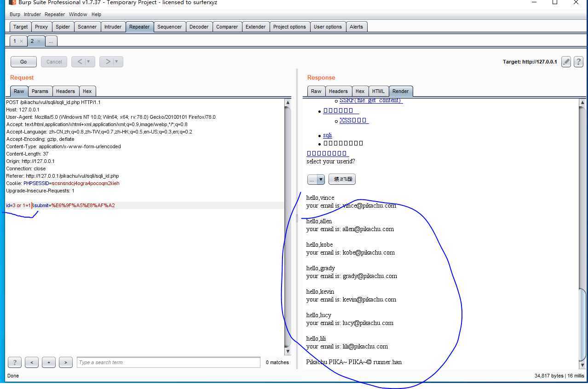Switch to the Target tab
The height and width of the screenshot is (389, 588).
pos(21,27)
